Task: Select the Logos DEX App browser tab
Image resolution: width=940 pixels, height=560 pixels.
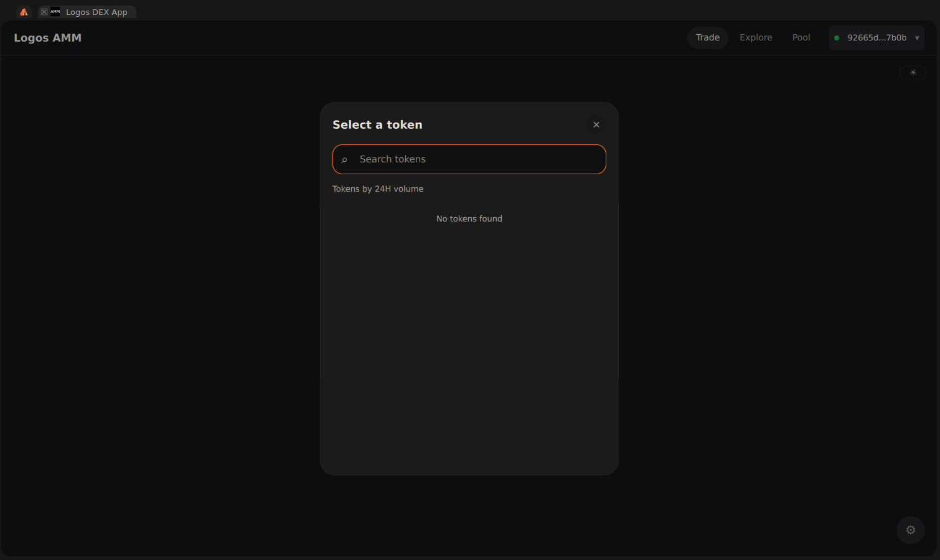Action: point(87,12)
